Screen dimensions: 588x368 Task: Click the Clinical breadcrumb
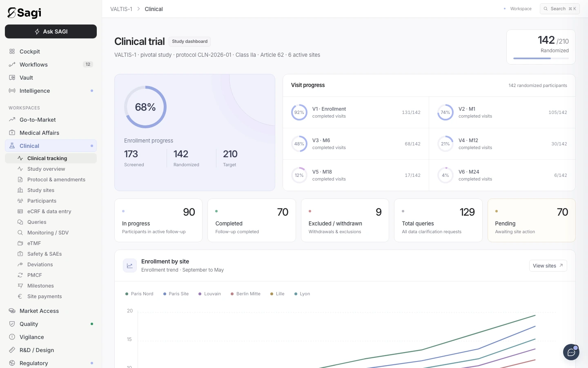154,9
